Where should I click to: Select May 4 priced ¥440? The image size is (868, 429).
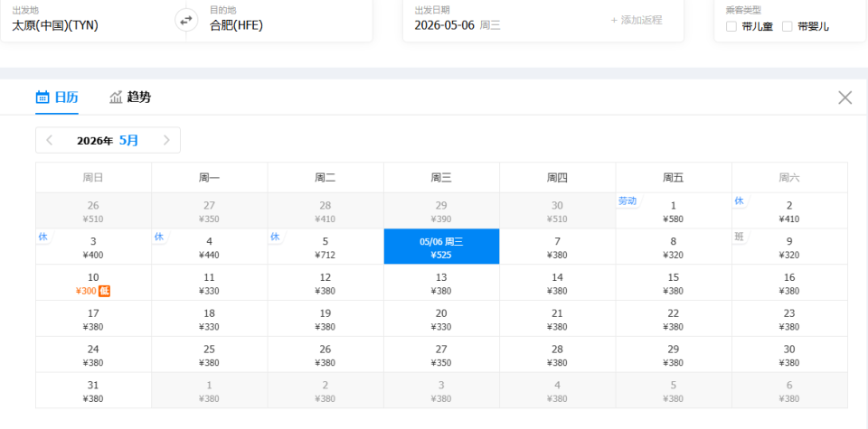coord(210,247)
